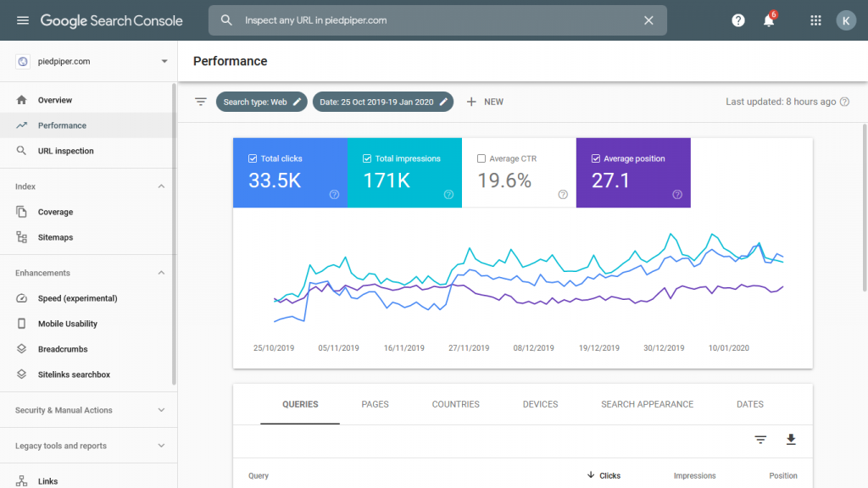The height and width of the screenshot is (488, 868).
Task: Open the Links report
Action: point(86,481)
